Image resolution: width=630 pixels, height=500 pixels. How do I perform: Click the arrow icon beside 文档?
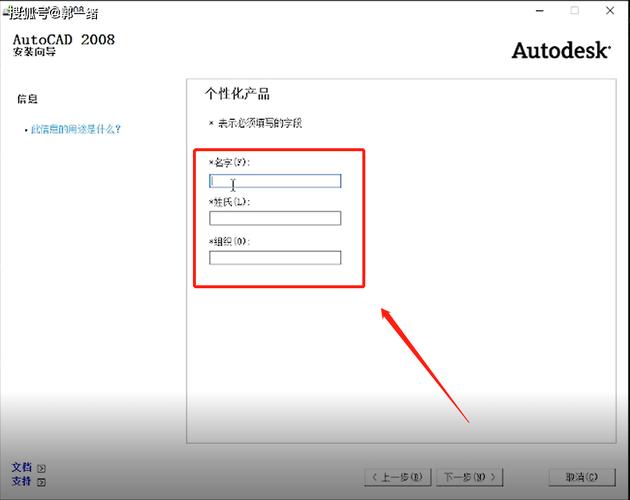tap(41, 468)
